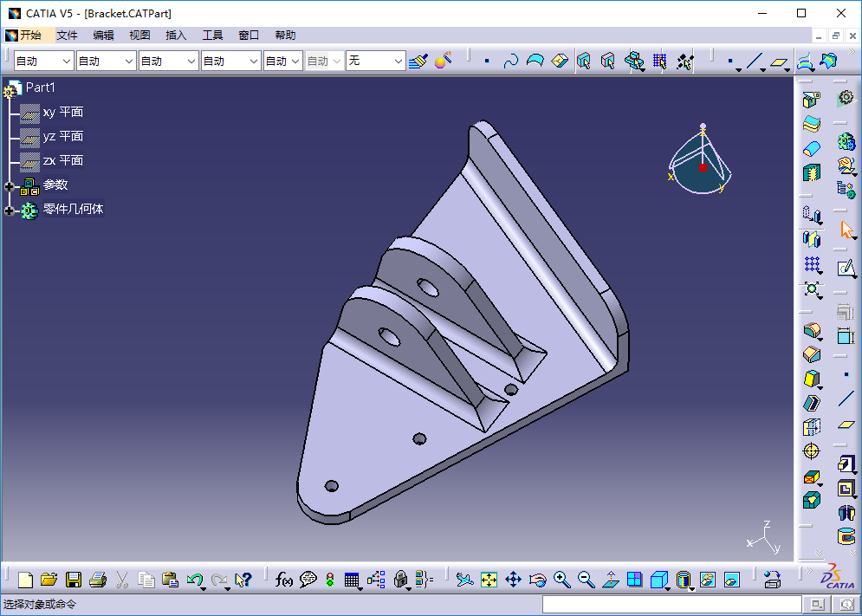Click the Sketcher icon in right toolbar
The height and width of the screenshot is (616, 862).
[x=846, y=268]
